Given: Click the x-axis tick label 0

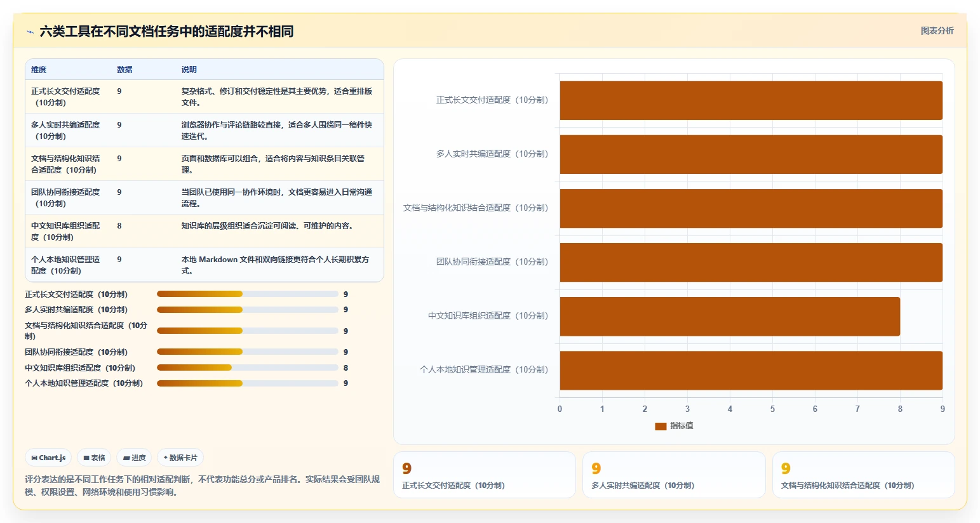Looking at the screenshot, I should point(560,409).
